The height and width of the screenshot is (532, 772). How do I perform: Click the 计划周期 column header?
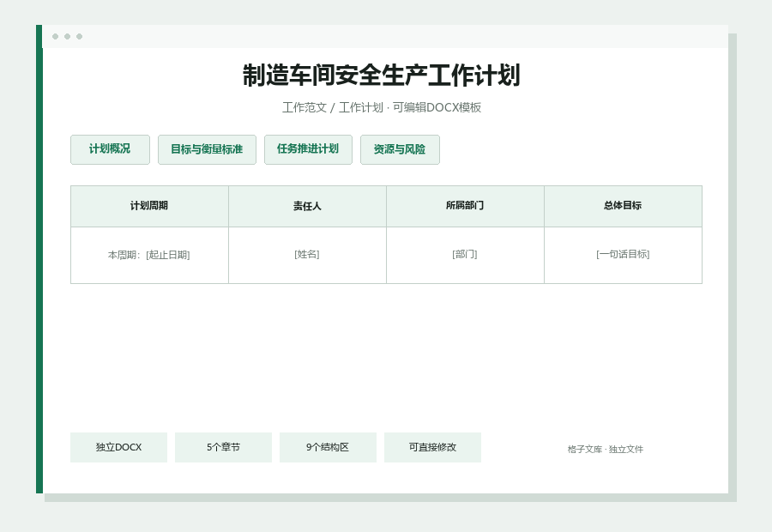point(149,206)
